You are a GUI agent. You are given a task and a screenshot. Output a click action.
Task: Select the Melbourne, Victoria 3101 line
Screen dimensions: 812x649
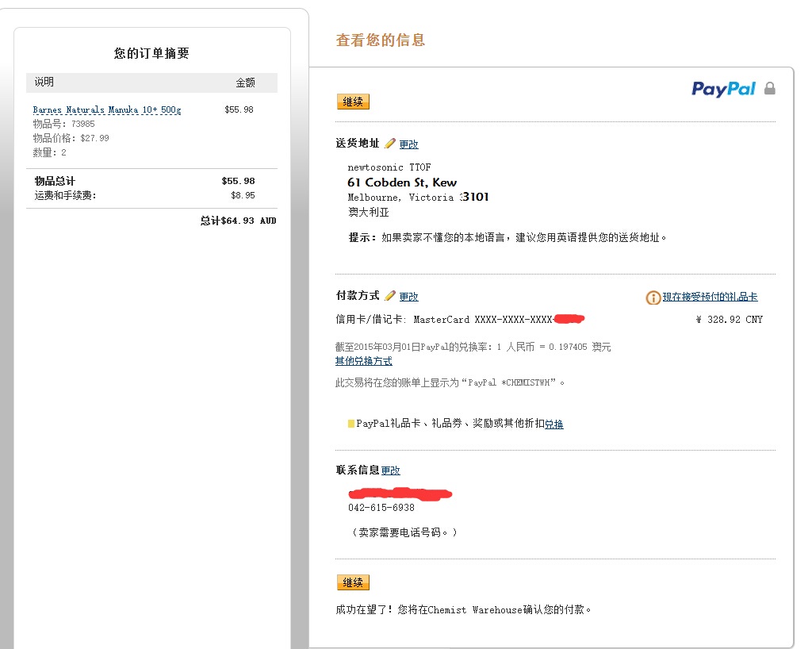(x=418, y=197)
